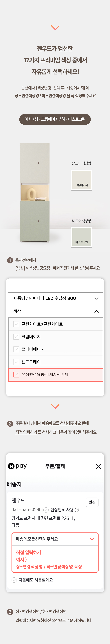
Task: Check the 클린화이트X클린화이트 color option
Action: (16, 324)
